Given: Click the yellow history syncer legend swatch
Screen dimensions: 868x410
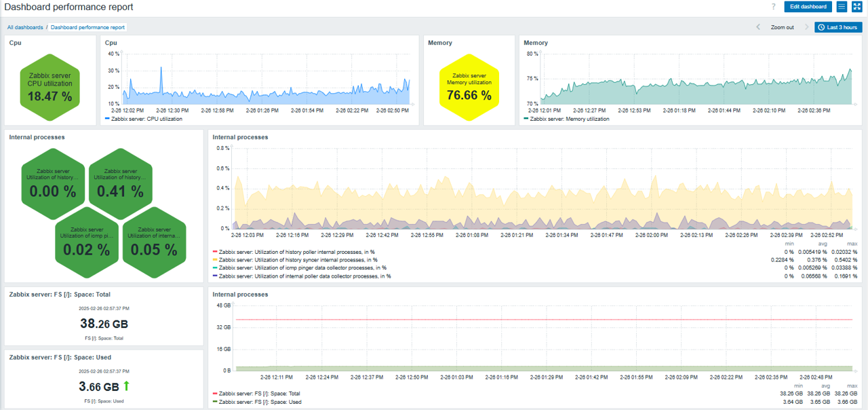Looking at the screenshot, I should (x=215, y=260).
